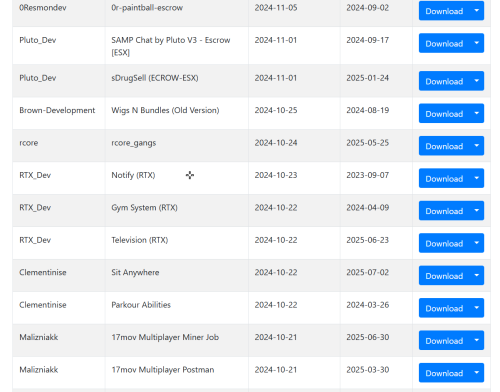
Task: Click the Sit Anywhere name
Action: click(135, 273)
